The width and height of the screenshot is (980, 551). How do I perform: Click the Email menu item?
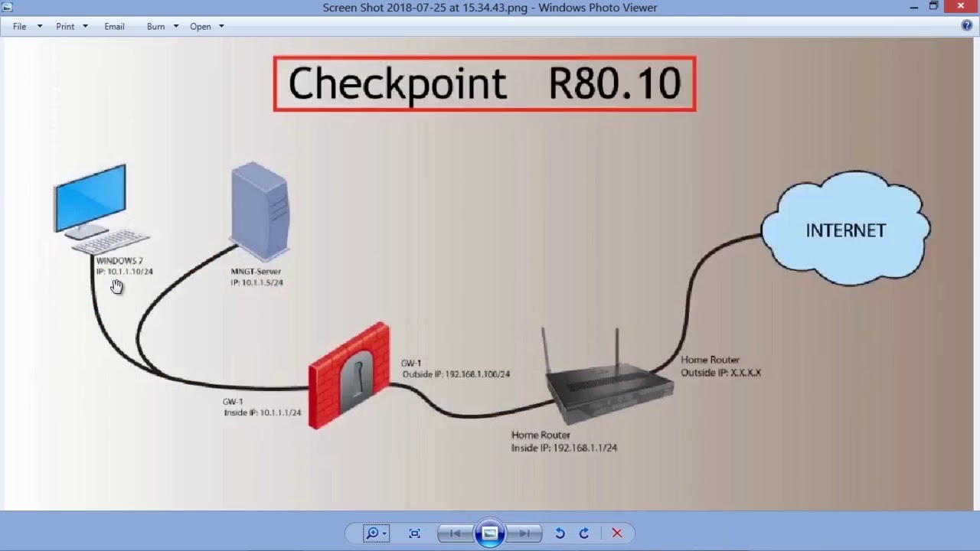click(114, 26)
